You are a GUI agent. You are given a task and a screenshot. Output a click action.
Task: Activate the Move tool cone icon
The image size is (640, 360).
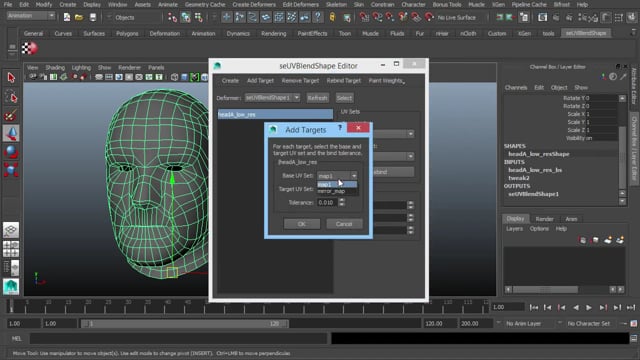(x=11, y=133)
